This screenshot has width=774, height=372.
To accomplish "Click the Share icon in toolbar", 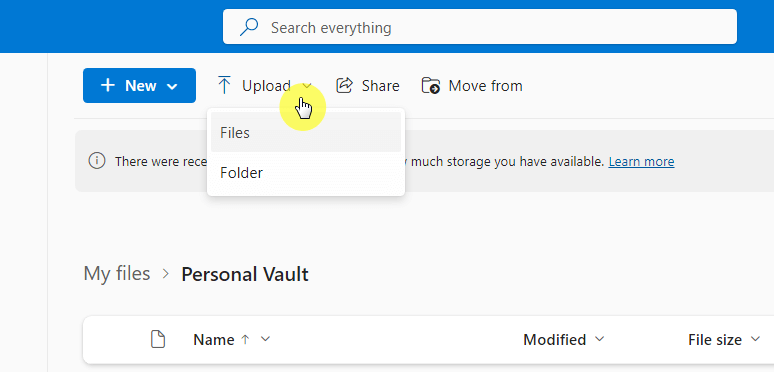I will pyautogui.click(x=345, y=85).
